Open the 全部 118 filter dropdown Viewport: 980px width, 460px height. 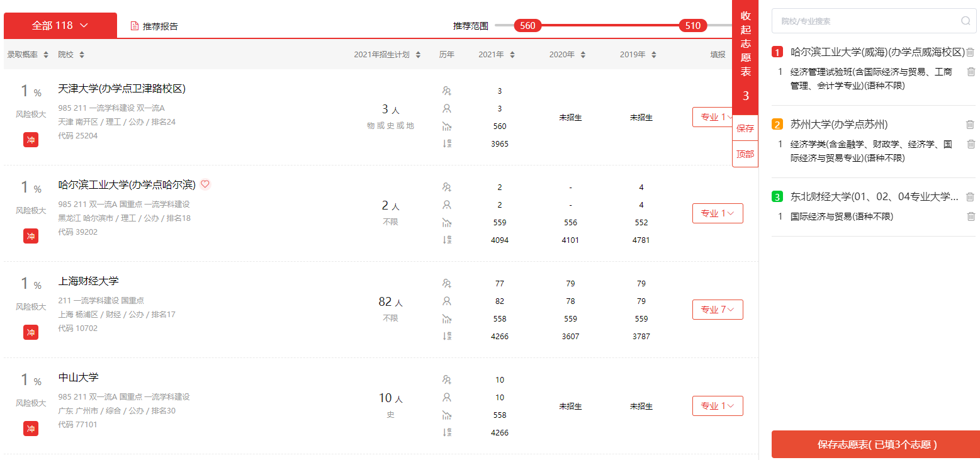(60, 25)
